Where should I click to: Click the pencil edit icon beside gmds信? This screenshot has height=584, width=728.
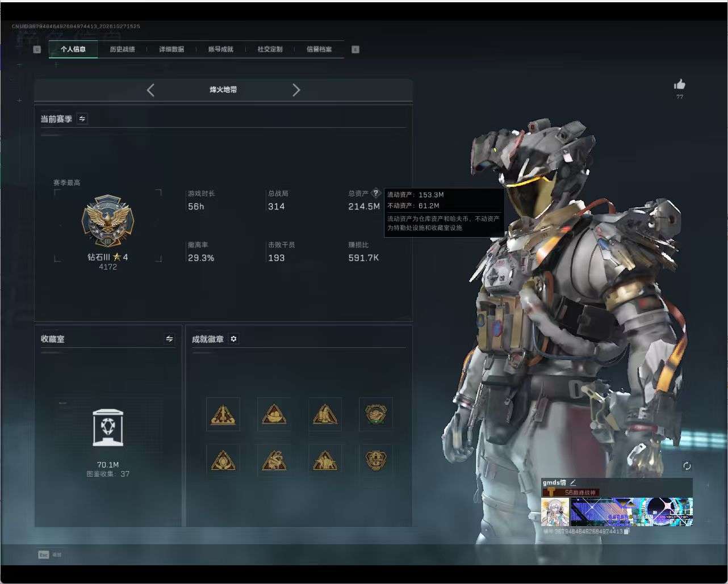pos(572,482)
